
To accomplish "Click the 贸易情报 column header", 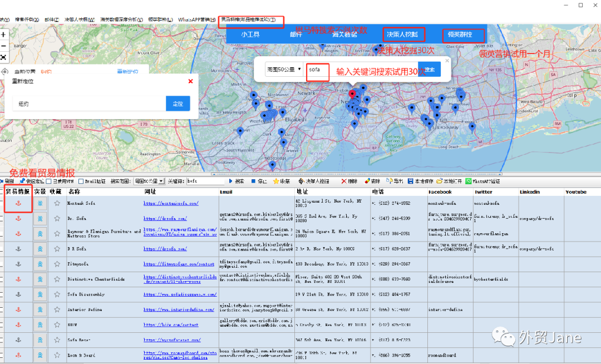I will point(18,191).
